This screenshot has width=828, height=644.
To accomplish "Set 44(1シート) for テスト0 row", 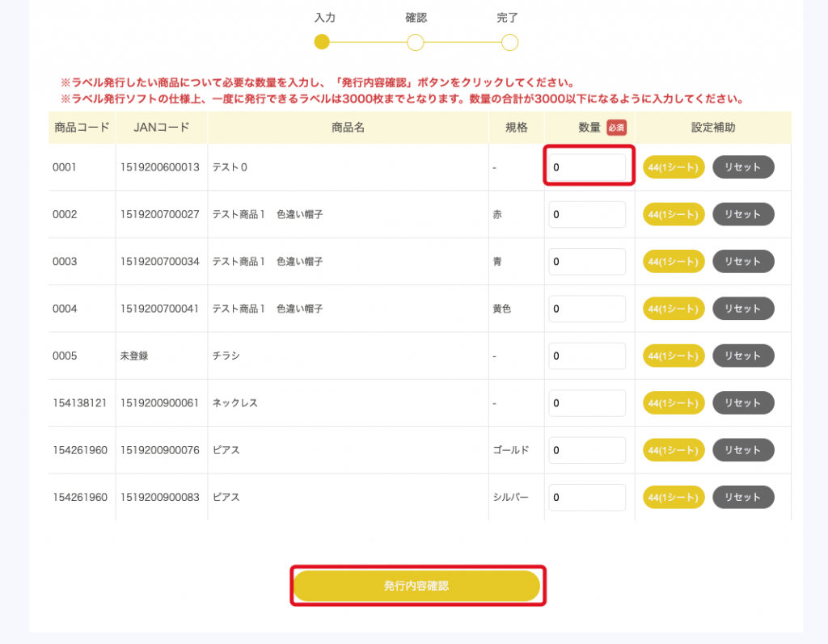I will pos(674,167).
